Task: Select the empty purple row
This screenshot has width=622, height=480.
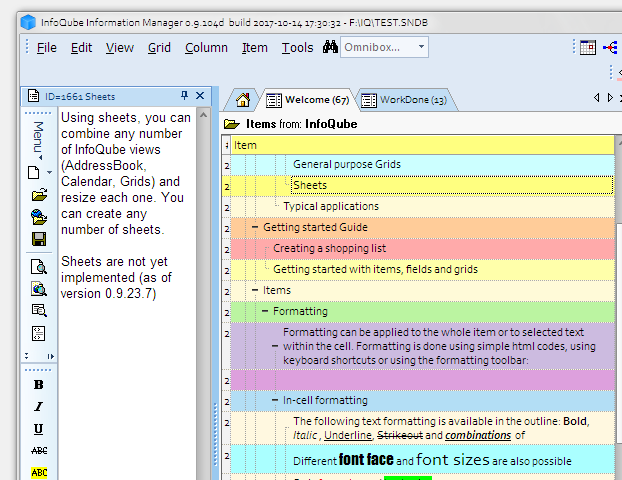Action: [x=423, y=380]
